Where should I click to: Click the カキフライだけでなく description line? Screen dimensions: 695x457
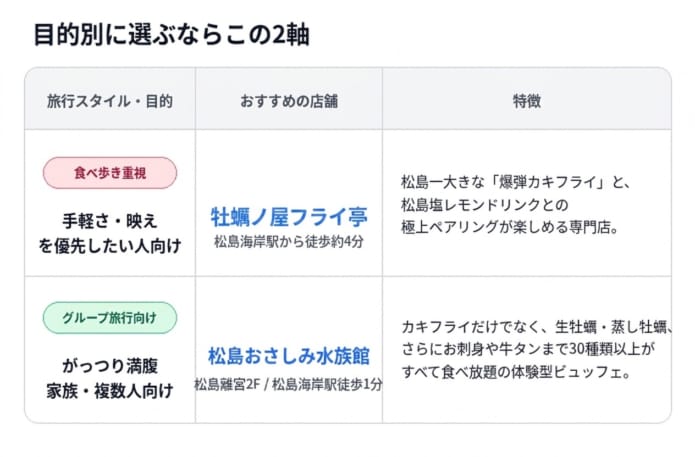click(x=537, y=327)
